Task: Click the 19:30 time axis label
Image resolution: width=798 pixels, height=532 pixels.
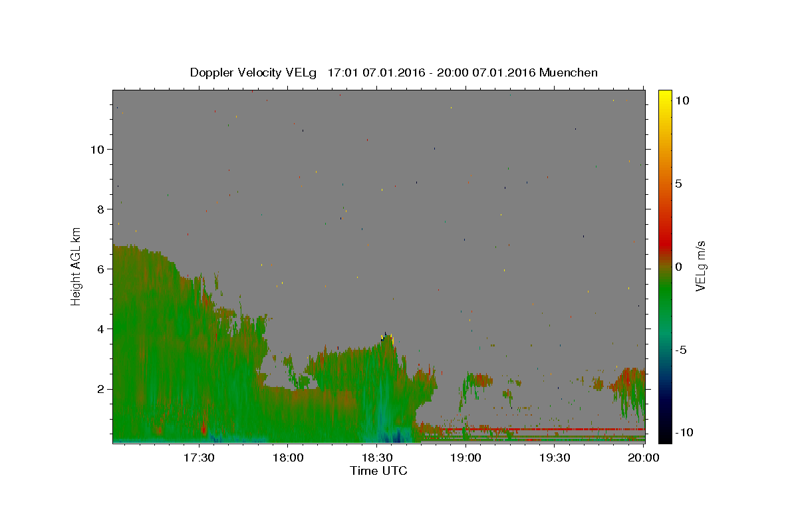Action: pyautogui.click(x=555, y=458)
